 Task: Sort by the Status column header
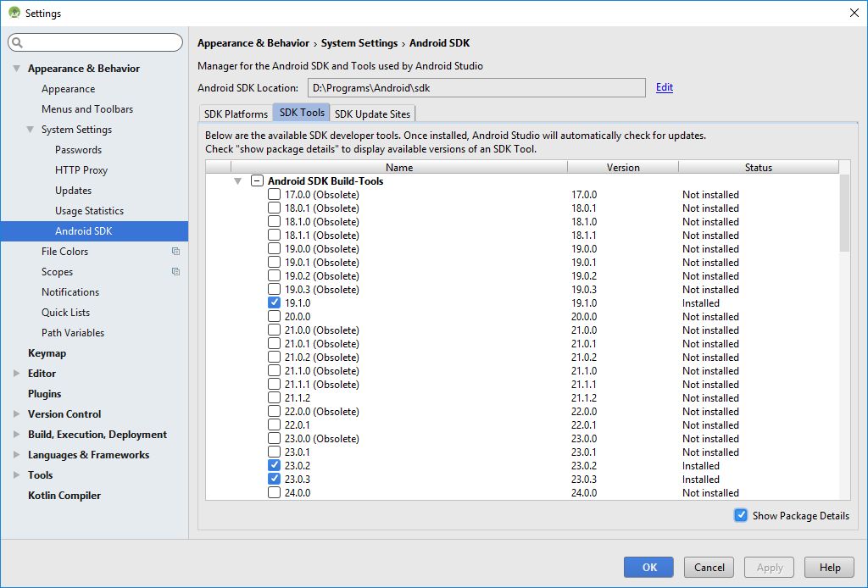click(x=759, y=167)
